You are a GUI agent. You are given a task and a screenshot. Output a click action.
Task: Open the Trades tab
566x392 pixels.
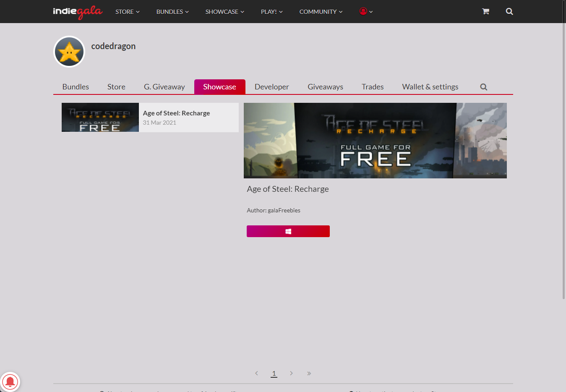[373, 87]
